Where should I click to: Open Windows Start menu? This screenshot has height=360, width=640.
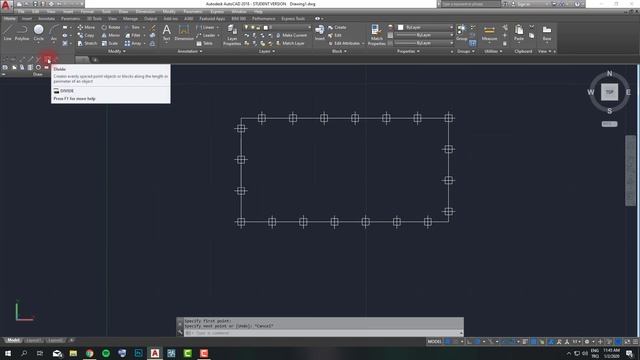pos(8,353)
